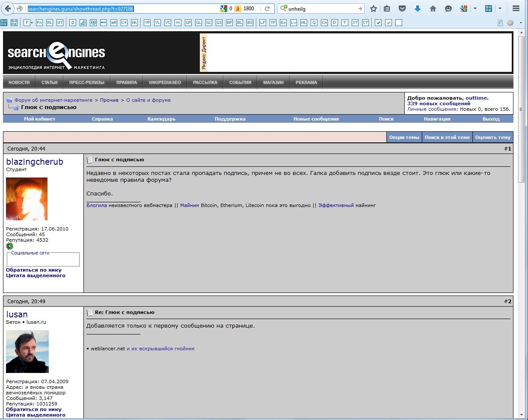Click the browser back arrow button

point(8,9)
